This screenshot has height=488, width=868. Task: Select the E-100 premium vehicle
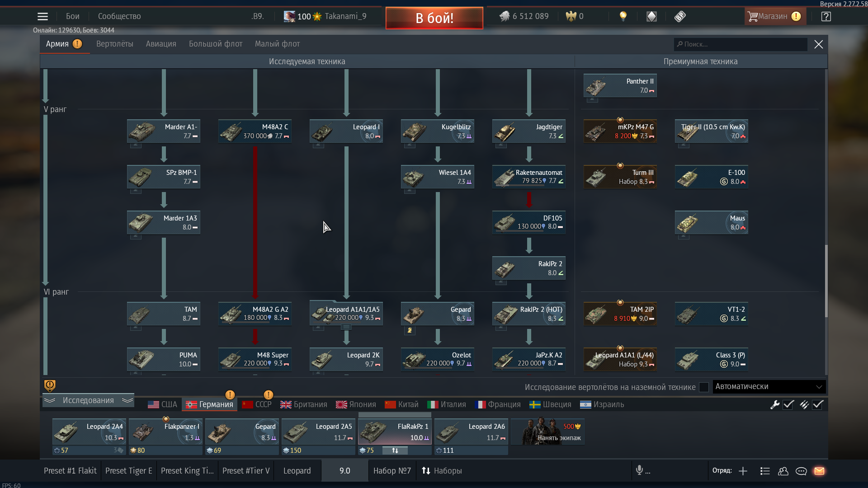[711, 177]
